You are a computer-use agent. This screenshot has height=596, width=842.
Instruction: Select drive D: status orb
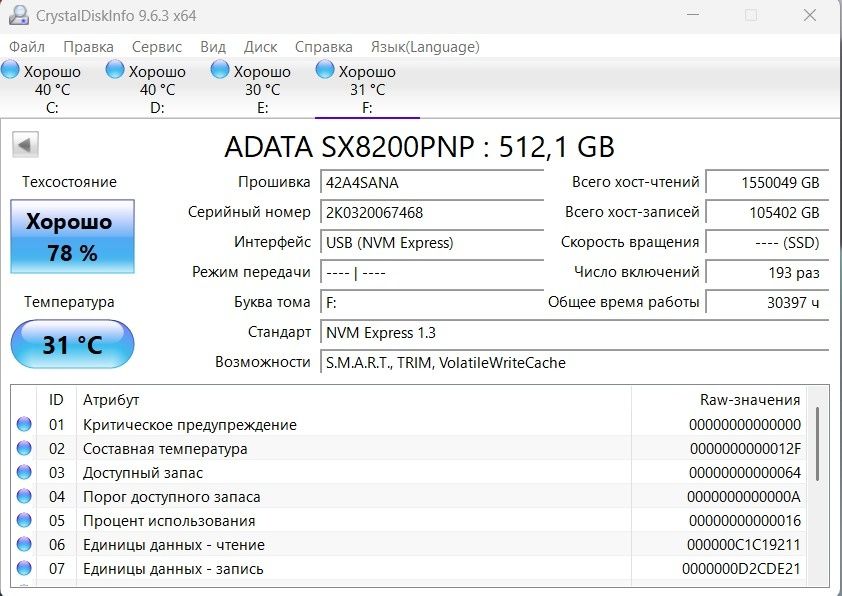click(x=114, y=70)
